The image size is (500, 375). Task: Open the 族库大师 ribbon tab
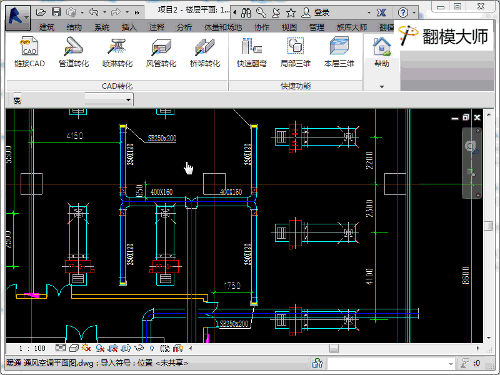pos(352,27)
